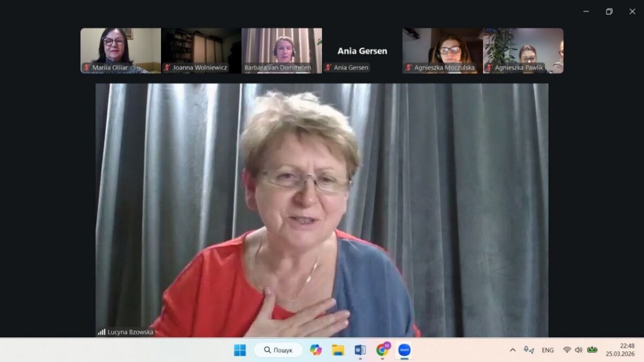The width and height of the screenshot is (644, 362).
Task: Click the muted mic icon beside Mariia Oliiar
Action: (86, 68)
